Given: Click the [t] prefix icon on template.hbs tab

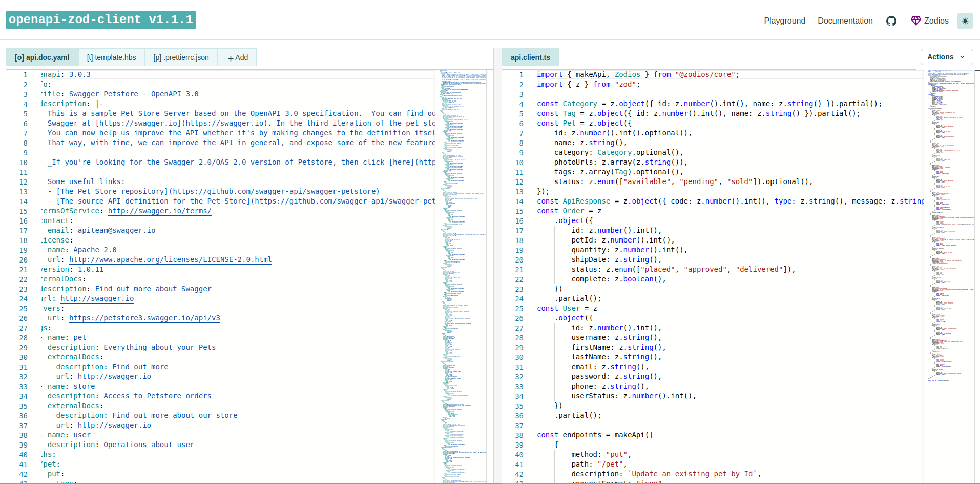Looking at the screenshot, I should tap(90, 57).
